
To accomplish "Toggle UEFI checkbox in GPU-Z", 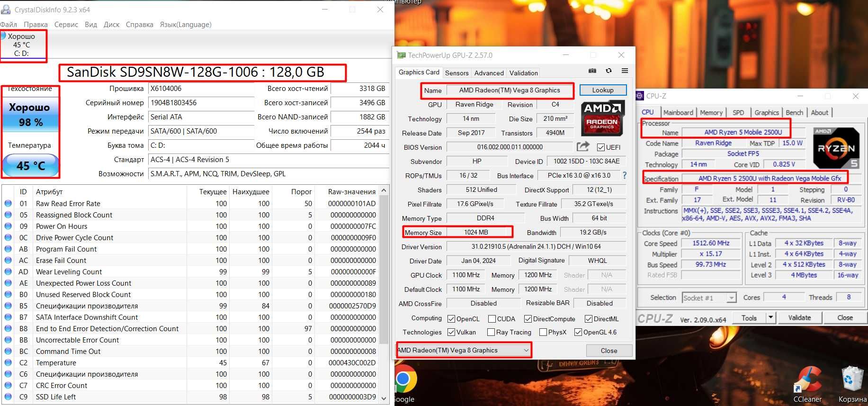I will pos(601,147).
